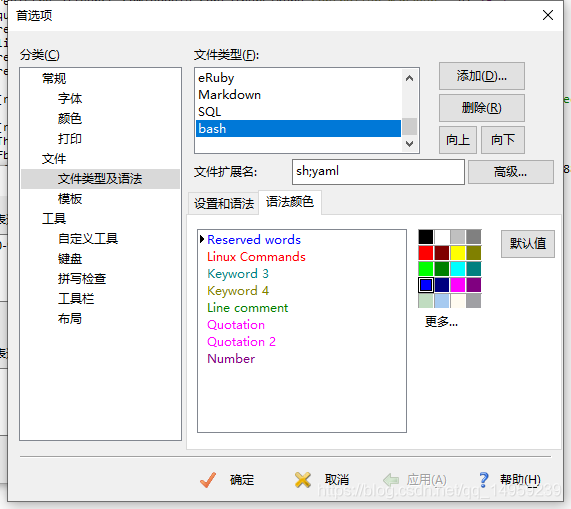Select the 常规 category
This screenshot has height=509, width=571.
point(54,78)
